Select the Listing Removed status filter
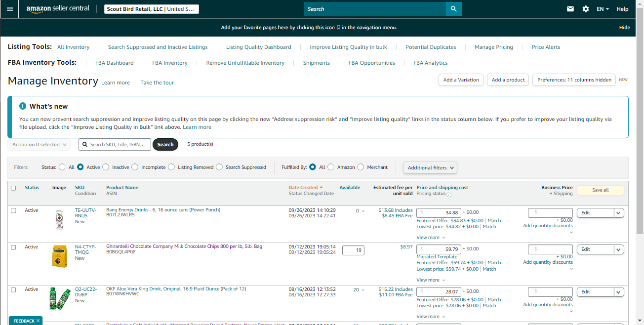This screenshot has width=644, height=325. coord(171,167)
